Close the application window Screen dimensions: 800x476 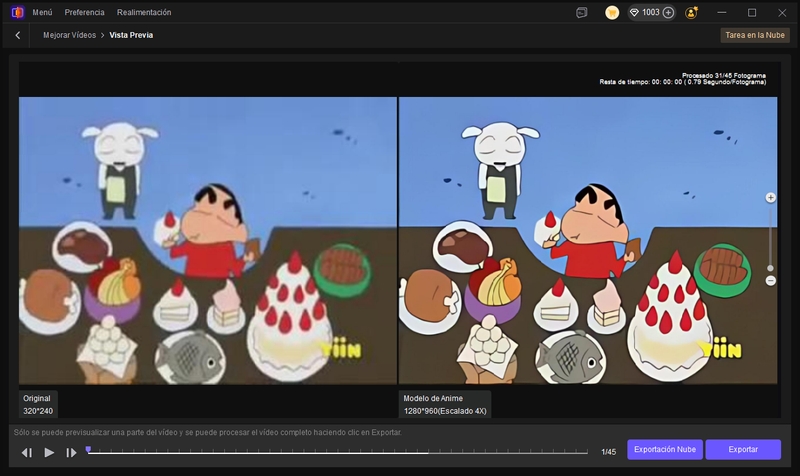click(782, 13)
